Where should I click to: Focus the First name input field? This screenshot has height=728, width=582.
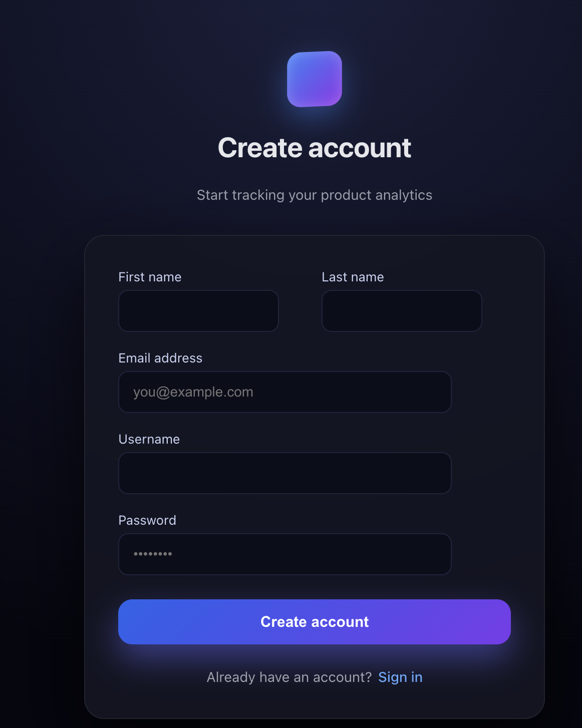click(x=198, y=311)
